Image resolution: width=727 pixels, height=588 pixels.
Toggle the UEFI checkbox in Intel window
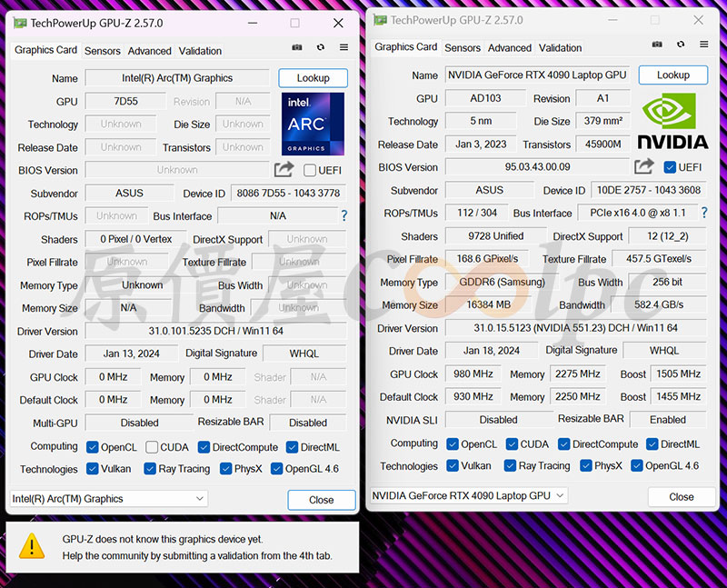(x=310, y=170)
